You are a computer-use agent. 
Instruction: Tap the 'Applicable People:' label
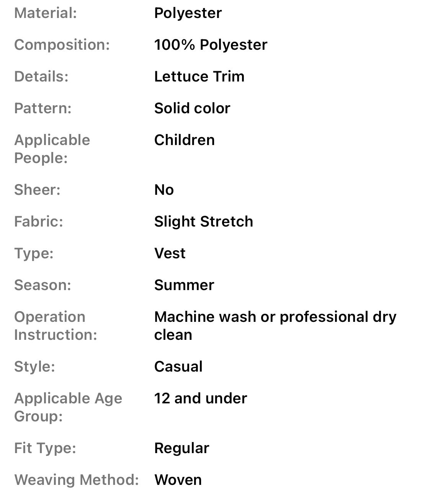(52, 149)
